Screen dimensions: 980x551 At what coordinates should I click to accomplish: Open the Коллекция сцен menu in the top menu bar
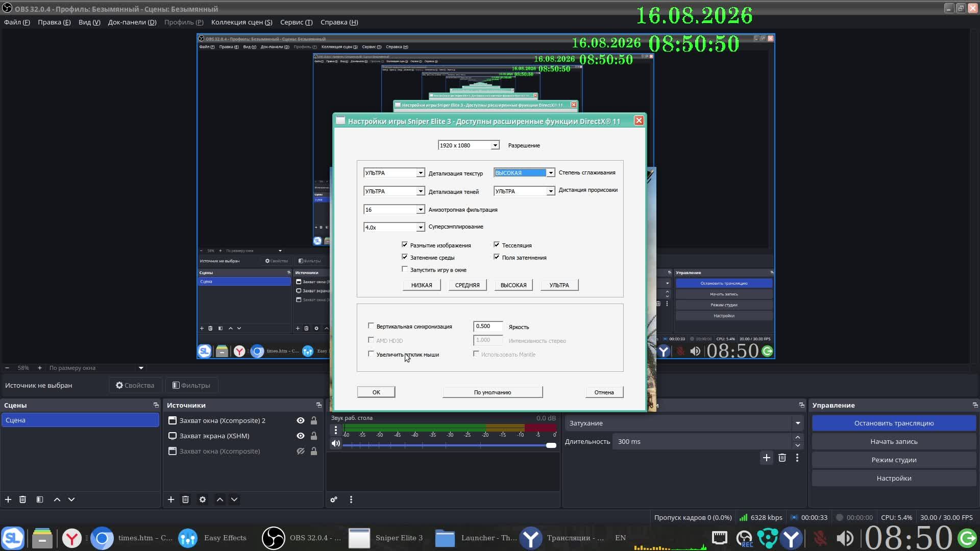click(x=242, y=22)
